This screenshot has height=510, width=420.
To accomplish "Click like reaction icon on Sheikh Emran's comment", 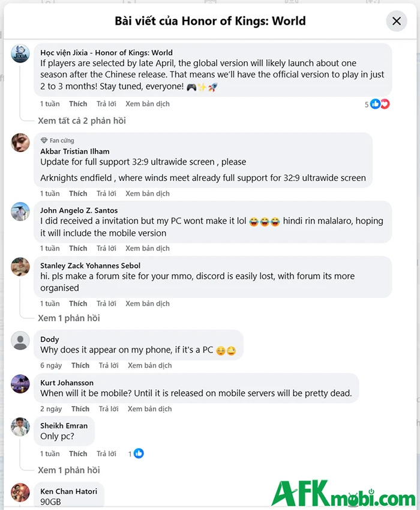I will (x=139, y=454).
